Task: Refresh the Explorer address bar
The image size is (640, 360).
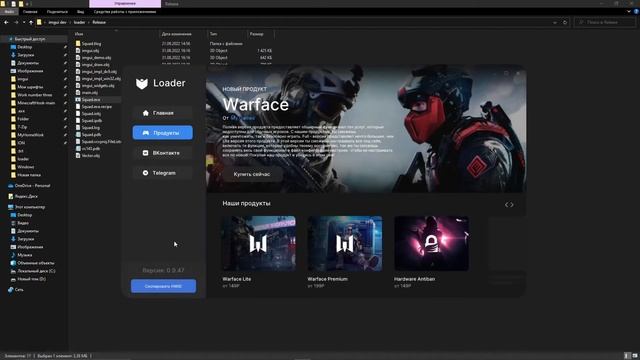Action: coord(565,22)
